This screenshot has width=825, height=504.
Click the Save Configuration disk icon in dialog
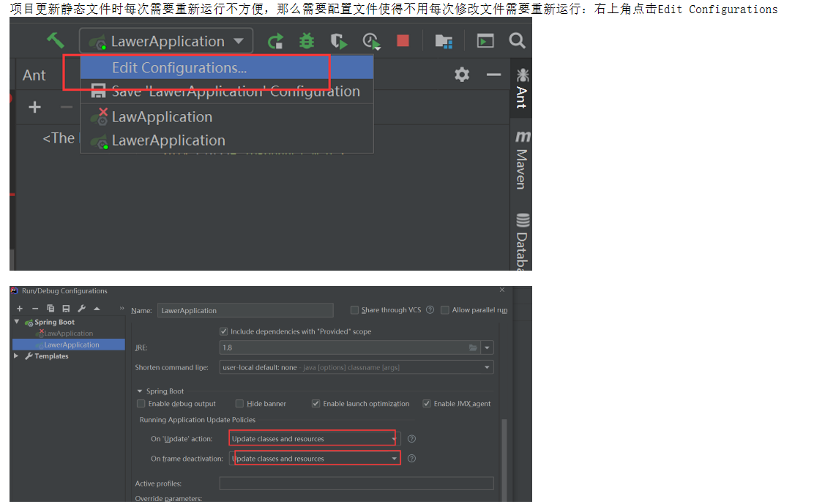coord(66,309)
